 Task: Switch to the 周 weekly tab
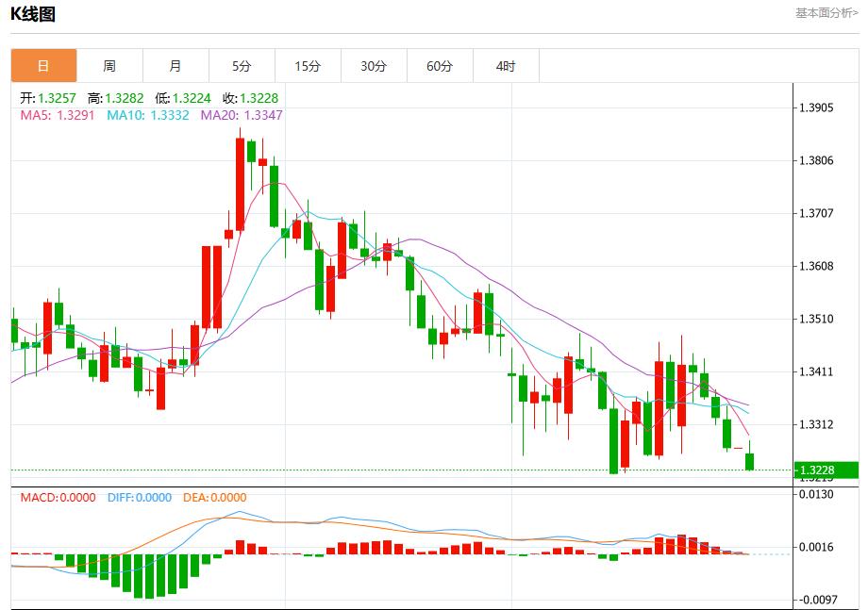pos(109,66)
